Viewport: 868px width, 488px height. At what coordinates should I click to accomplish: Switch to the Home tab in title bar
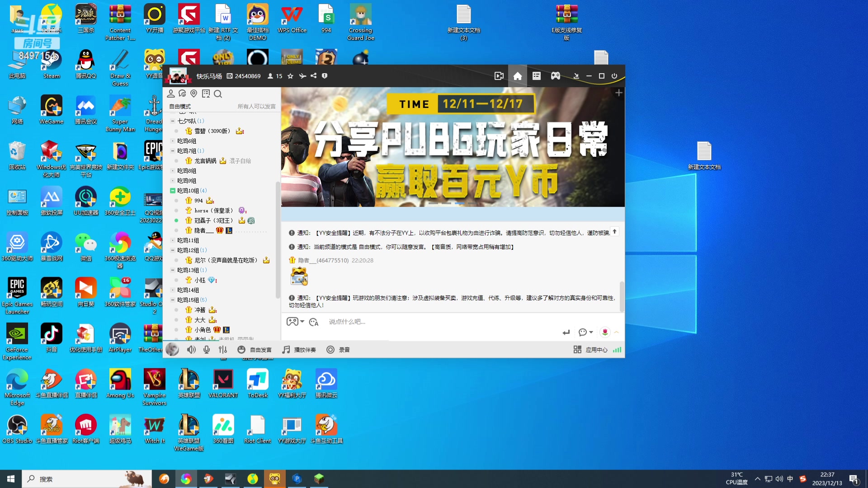518,76
